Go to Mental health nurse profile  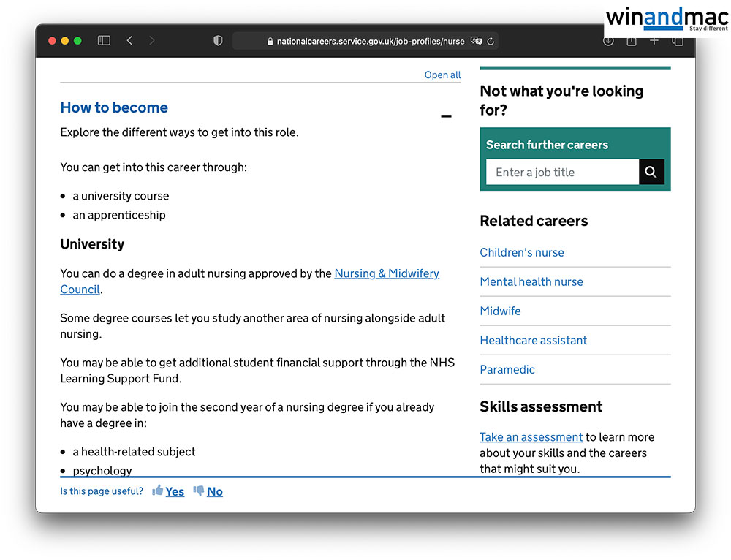pos(531,281)
